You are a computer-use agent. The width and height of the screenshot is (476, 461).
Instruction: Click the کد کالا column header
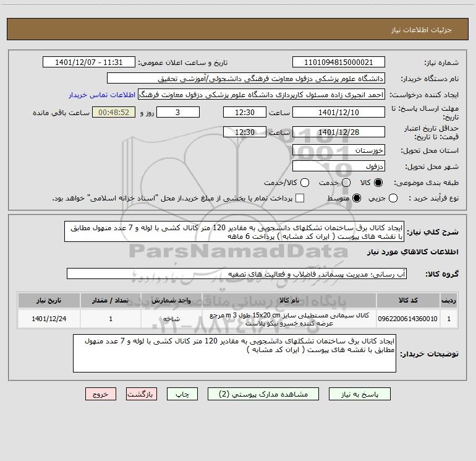point(408,300)
